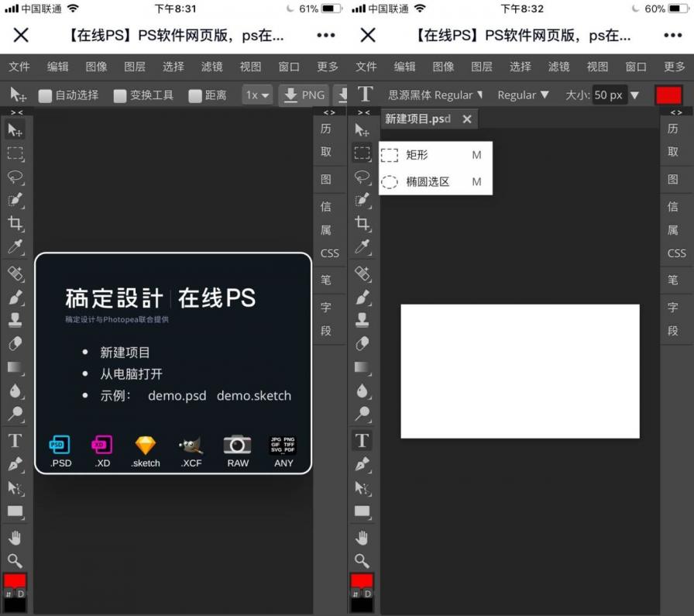This screenshot has width=694, height=616.
Task: Select the Eyedropper tool in left screenshot
Action: click(x=15, y=246)
